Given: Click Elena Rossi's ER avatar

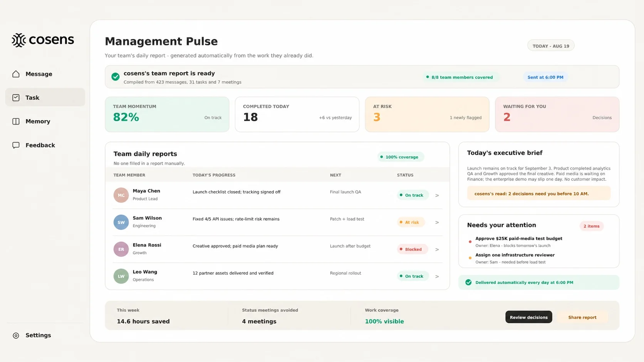Looking at the screenshot, I should [121, 249].
